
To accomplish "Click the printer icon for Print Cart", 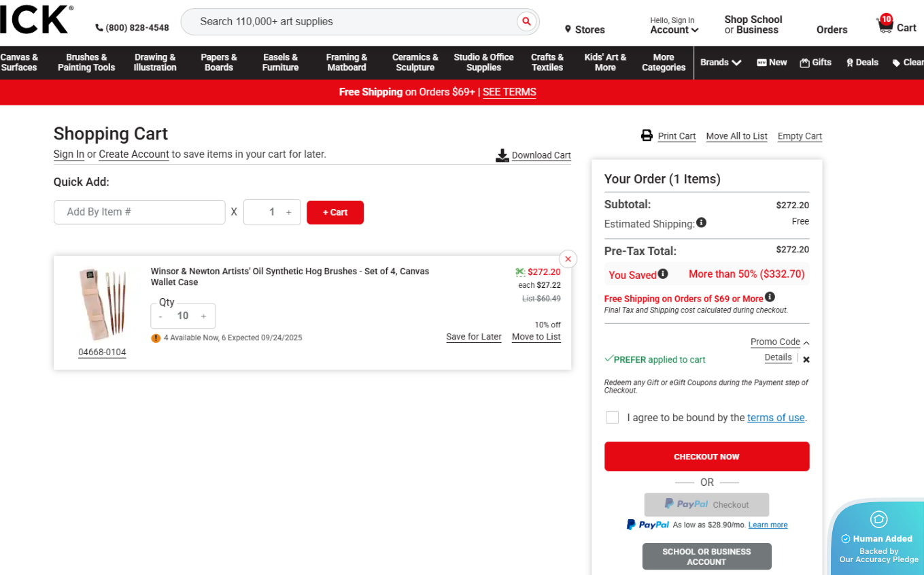I will (647, 135).
